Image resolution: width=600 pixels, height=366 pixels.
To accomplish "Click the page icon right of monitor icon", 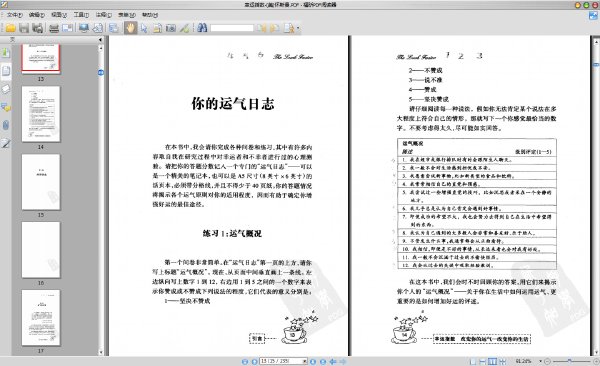I will click(x=98, y=28).
